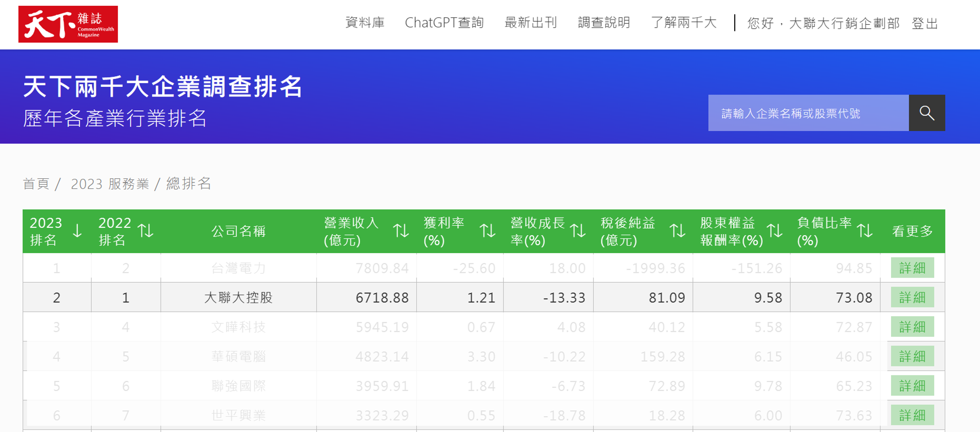Go to 最新出刊 page
The image size is (980, 432).
[530, 23]
